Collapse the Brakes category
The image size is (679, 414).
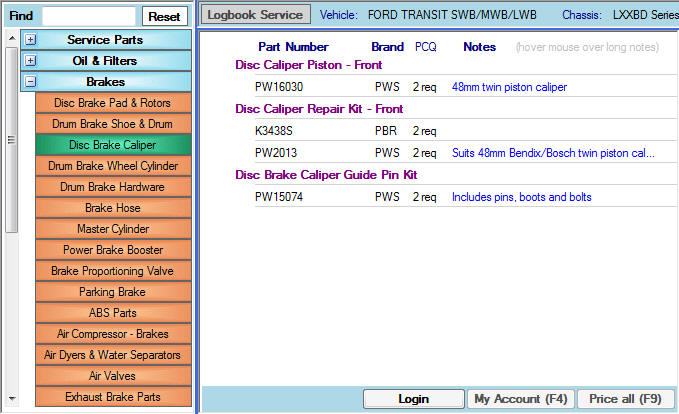[31, 82]
